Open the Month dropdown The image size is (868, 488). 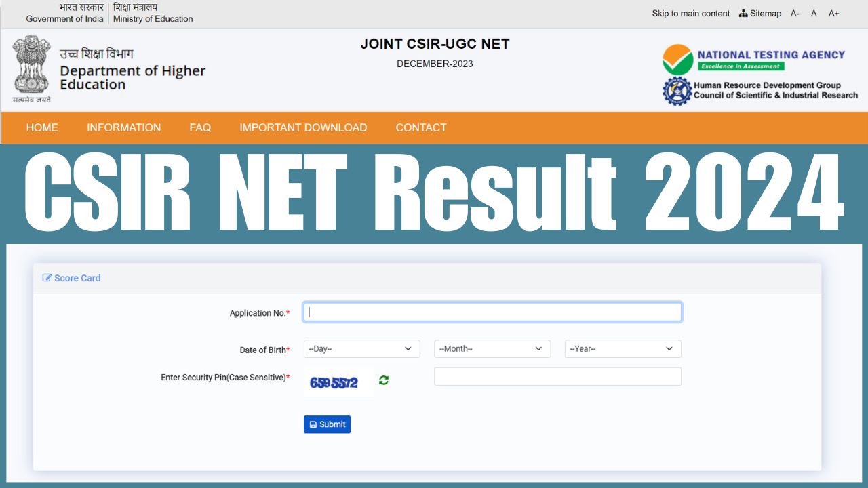coord(492,349)
